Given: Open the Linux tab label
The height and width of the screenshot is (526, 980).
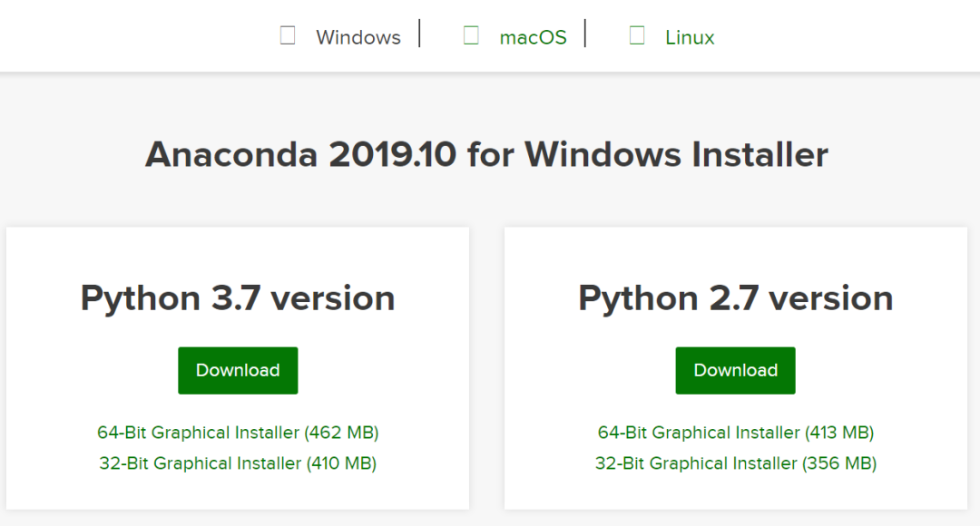Looking at the screenshot, I should pos(690,37).
